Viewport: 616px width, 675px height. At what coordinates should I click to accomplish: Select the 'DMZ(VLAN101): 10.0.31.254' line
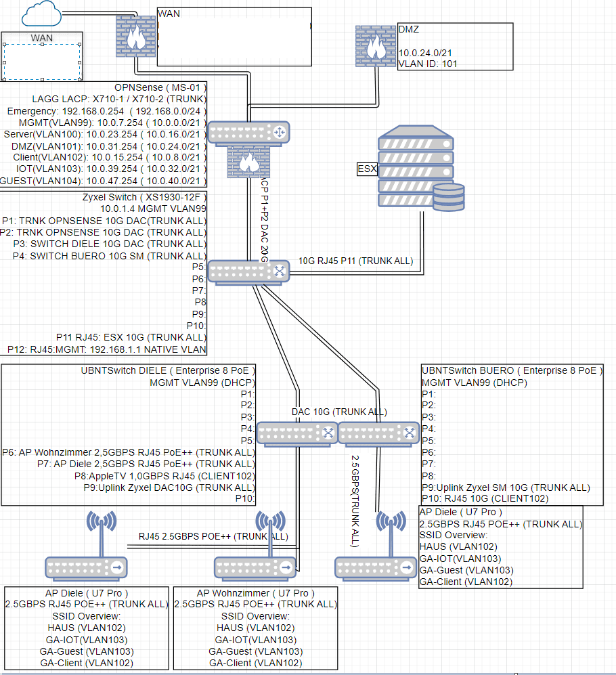[109, 146]
